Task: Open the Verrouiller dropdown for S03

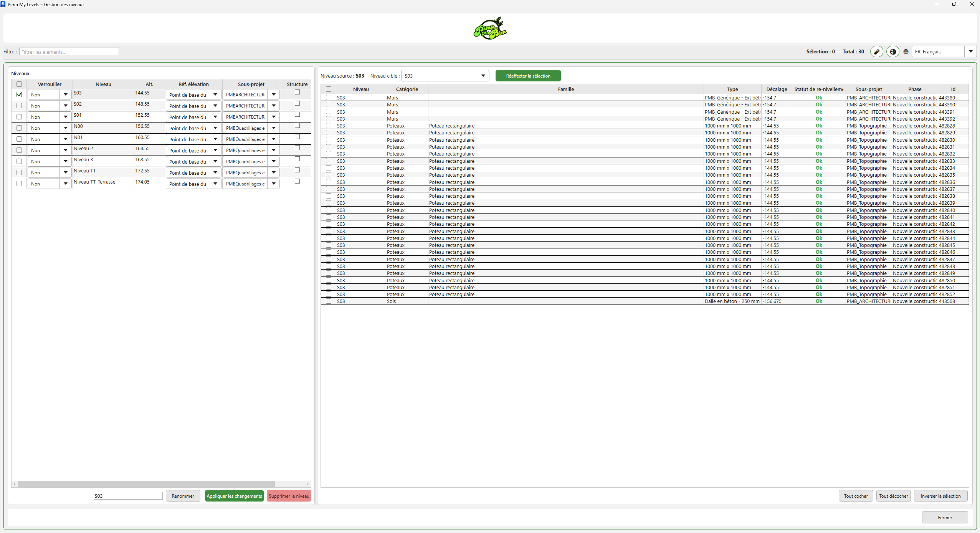Action: point(66,94)
